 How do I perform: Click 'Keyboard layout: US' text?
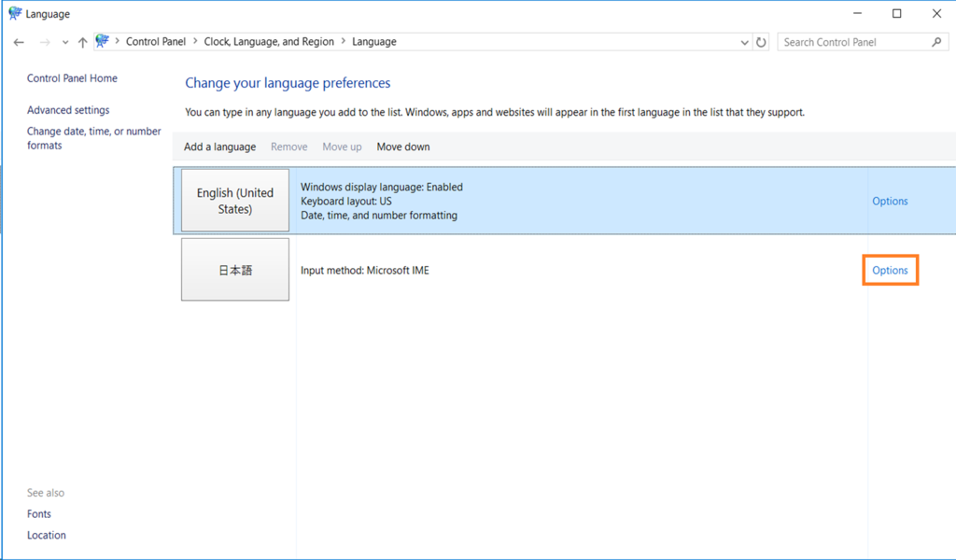coord(346,201)
